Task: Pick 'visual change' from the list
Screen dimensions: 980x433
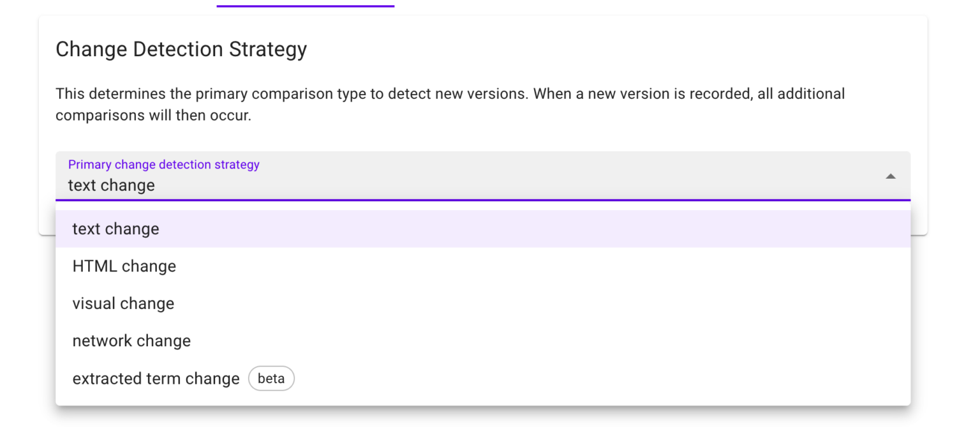Action: (122, 303)
